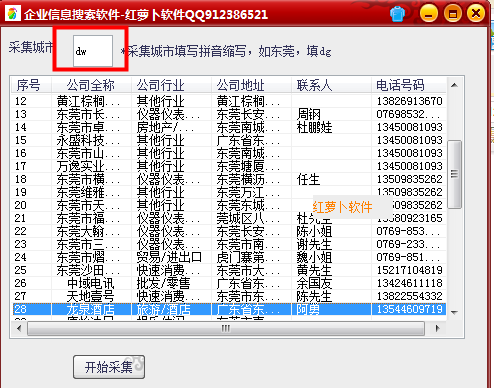
Task: Select 天地壹号 company in row 27
Action: point(91,296)
